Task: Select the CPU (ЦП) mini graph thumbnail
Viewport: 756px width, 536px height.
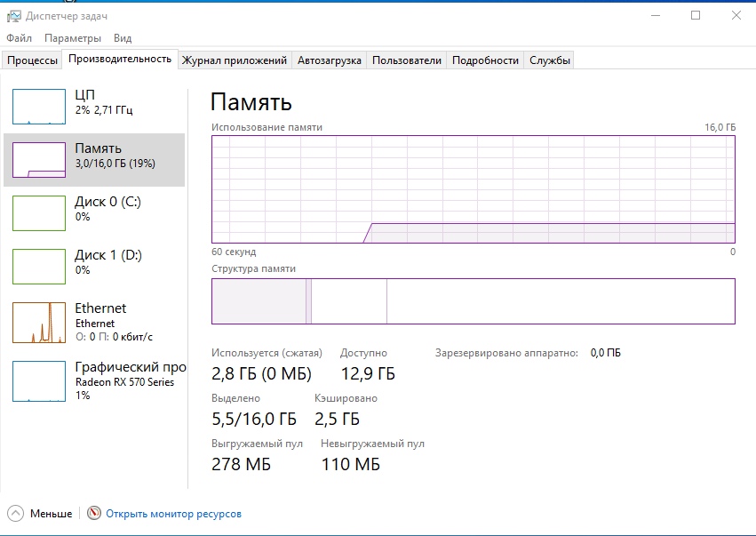Action: point(39,107)
